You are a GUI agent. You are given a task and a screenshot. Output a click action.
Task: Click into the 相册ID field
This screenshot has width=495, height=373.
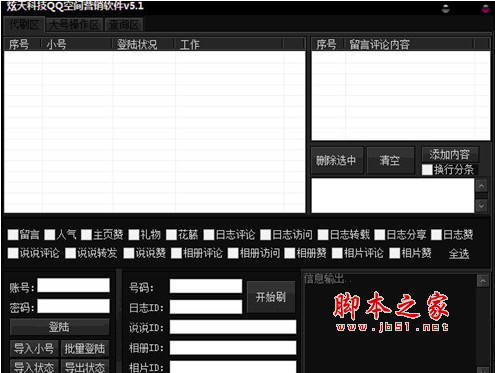coord(233,347)
